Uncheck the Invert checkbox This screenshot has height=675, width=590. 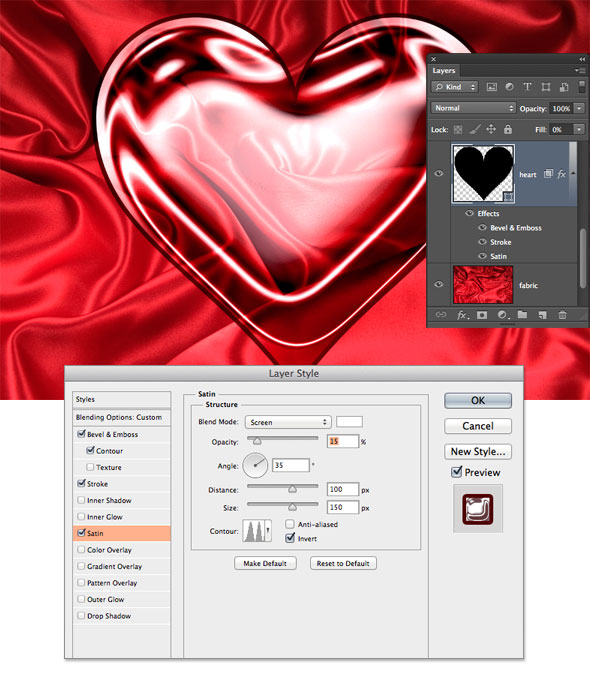(290, 538)
